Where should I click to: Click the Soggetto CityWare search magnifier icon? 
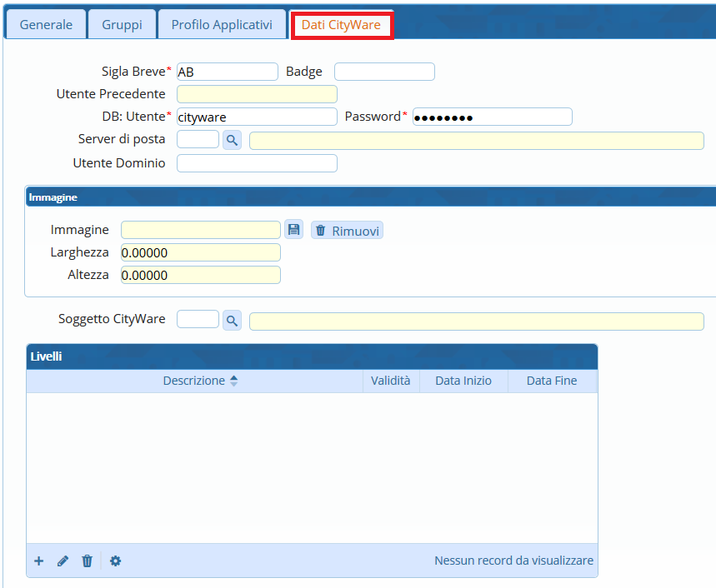[232, 320]
